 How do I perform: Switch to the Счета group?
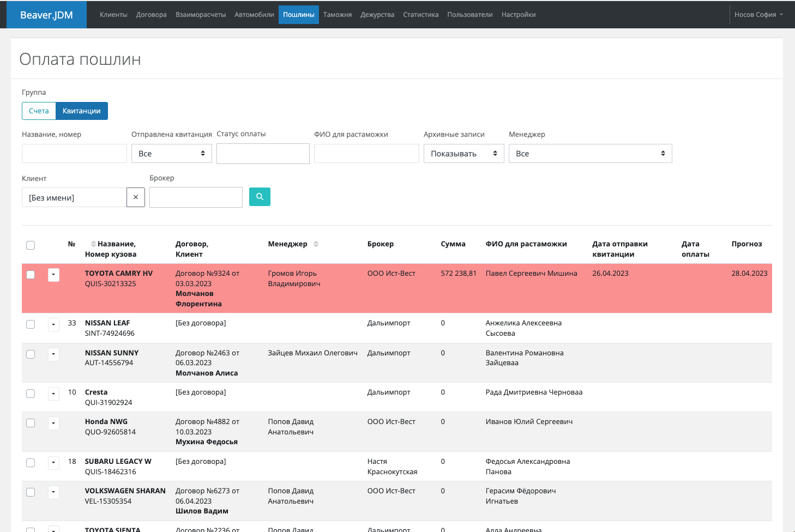click(39, 111)
